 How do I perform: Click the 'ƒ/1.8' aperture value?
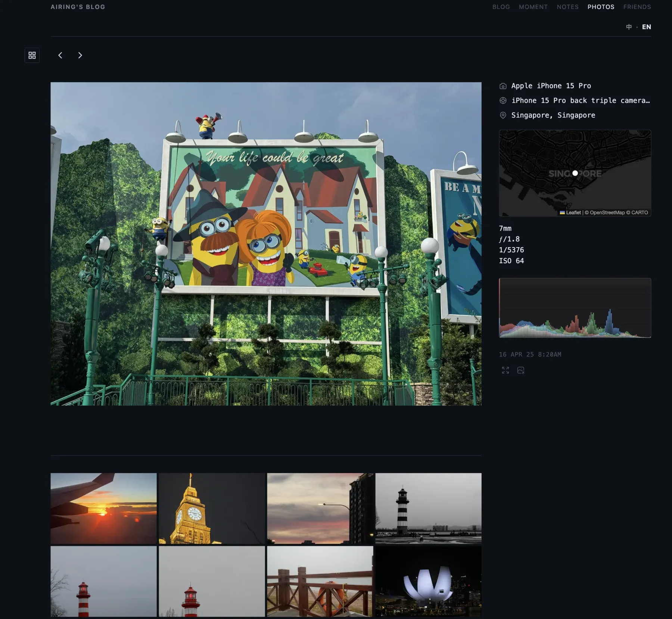509,239
